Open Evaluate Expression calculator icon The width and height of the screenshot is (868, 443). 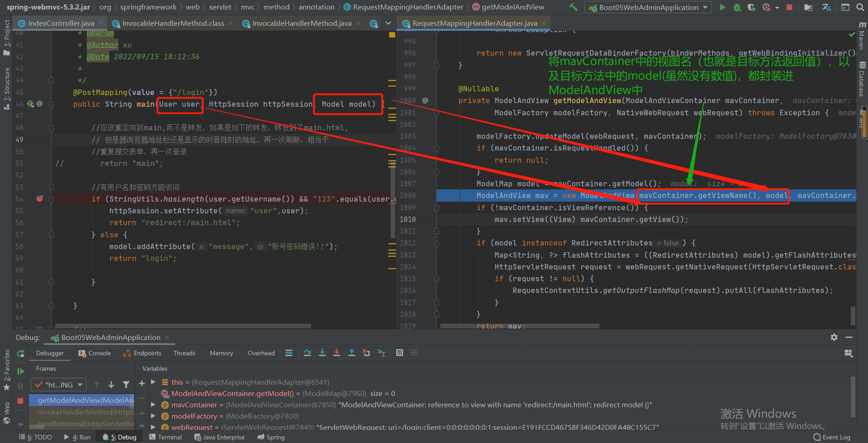(x=400, y=353)
